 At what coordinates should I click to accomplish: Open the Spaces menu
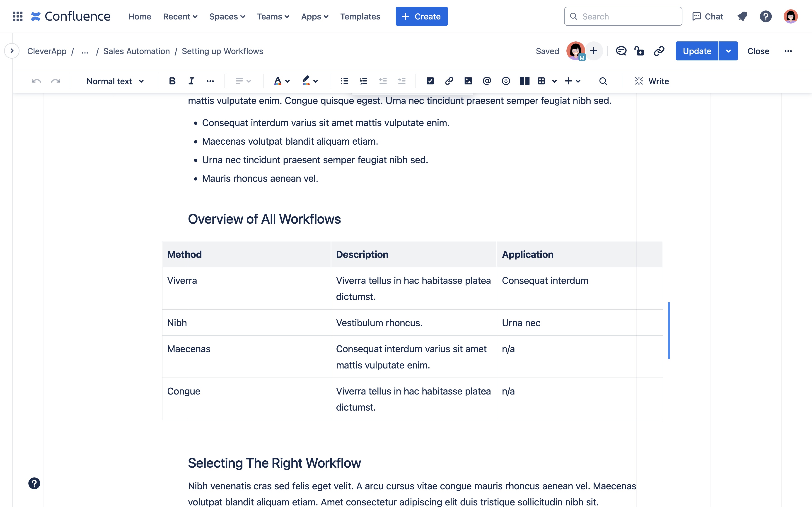(227, 17)
